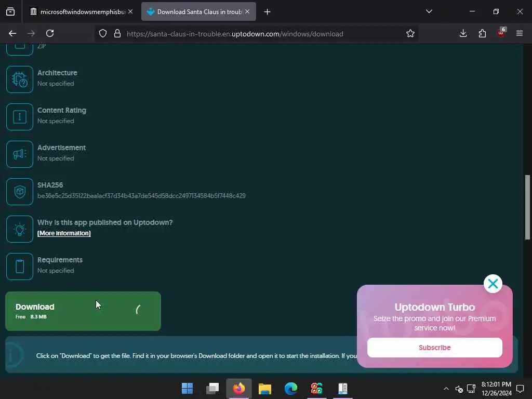
Task: View site security padlock info
Action: tap(117, 34)
